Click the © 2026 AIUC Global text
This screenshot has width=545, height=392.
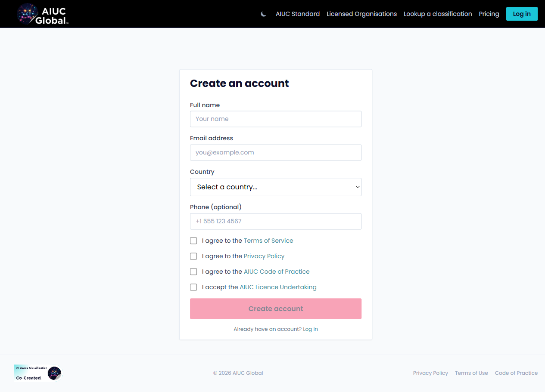pos(238,373)
